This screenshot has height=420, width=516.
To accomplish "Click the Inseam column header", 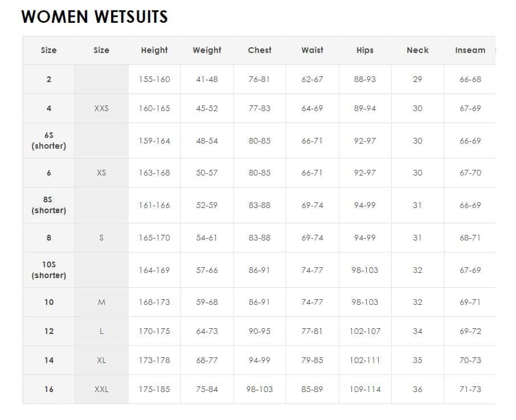I will (x=470, y=50).
